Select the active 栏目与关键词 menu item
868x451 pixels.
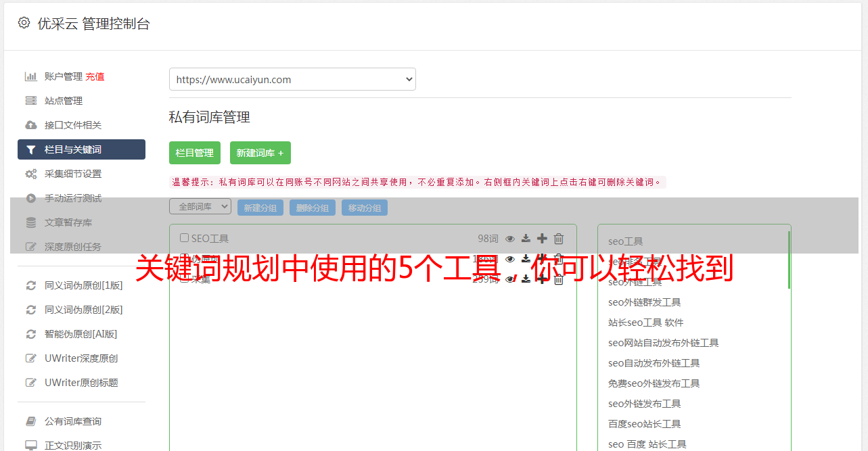coord(81,149)
